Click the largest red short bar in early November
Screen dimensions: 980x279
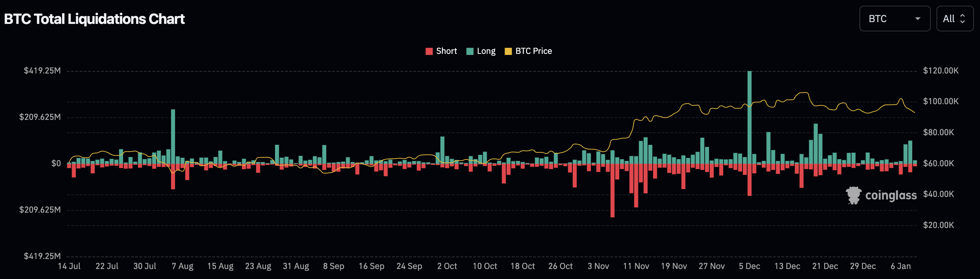(612, 190)
